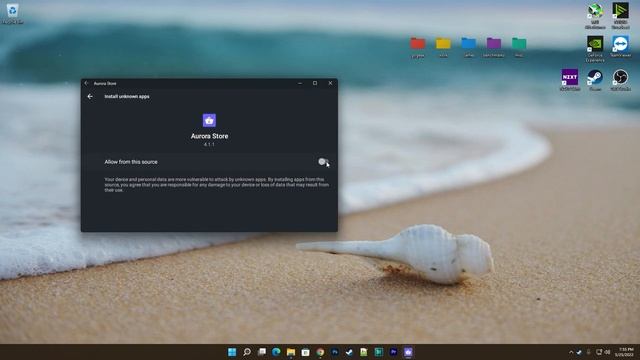This screenshot has width=640, height=360.
Task: Open the Windows Start menu
Action: (232, 352)
